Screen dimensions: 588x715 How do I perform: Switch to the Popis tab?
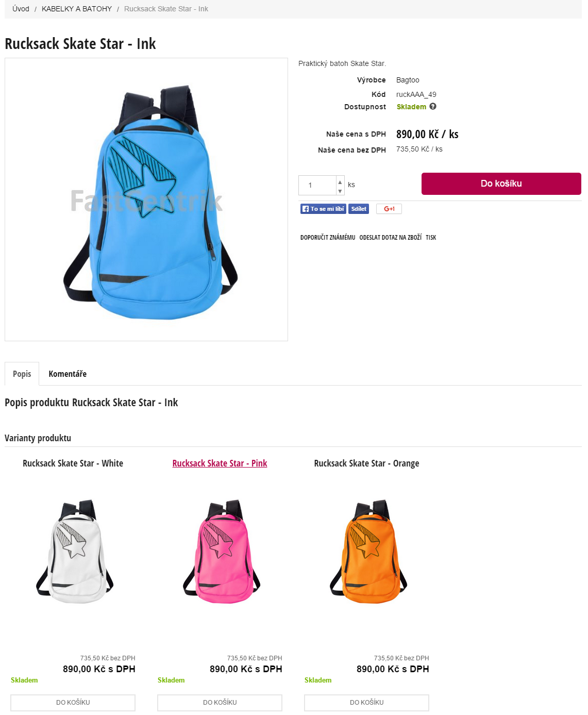coord(22,374)
